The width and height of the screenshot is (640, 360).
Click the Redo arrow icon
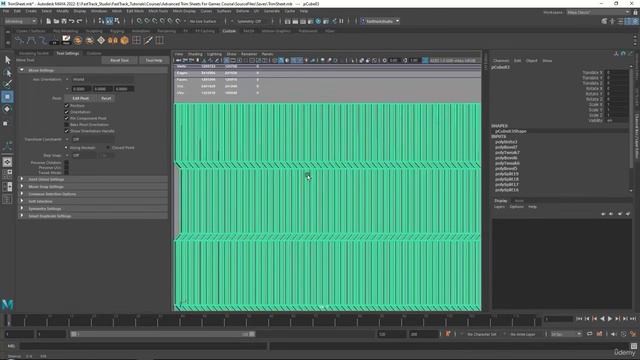[x=80, y=21]
